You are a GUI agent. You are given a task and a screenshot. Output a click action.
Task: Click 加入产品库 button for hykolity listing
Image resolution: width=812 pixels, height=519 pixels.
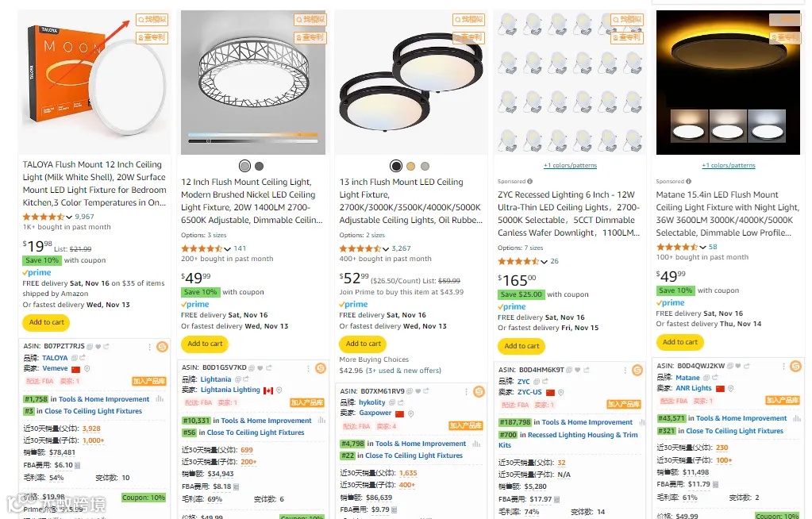point(466,426)
